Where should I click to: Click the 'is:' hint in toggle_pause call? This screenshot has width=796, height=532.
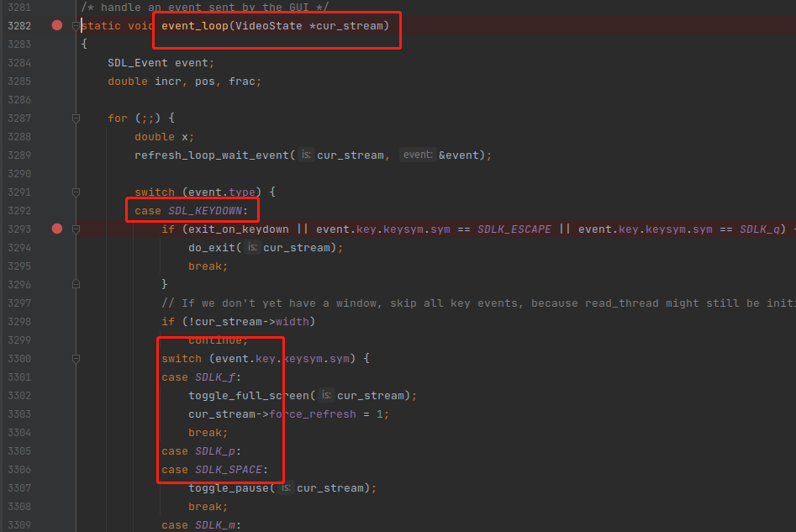tap(287, 488)
